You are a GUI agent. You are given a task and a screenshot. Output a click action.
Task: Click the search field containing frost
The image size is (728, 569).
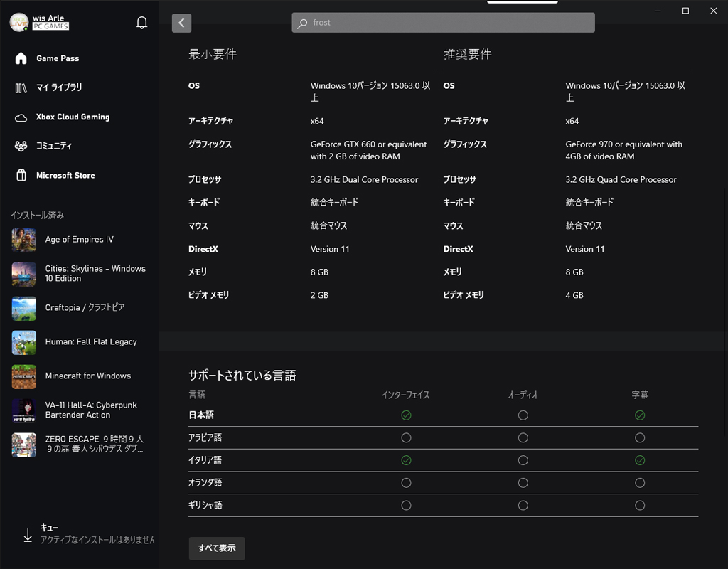pyautogui.click(x=442, y=22)
